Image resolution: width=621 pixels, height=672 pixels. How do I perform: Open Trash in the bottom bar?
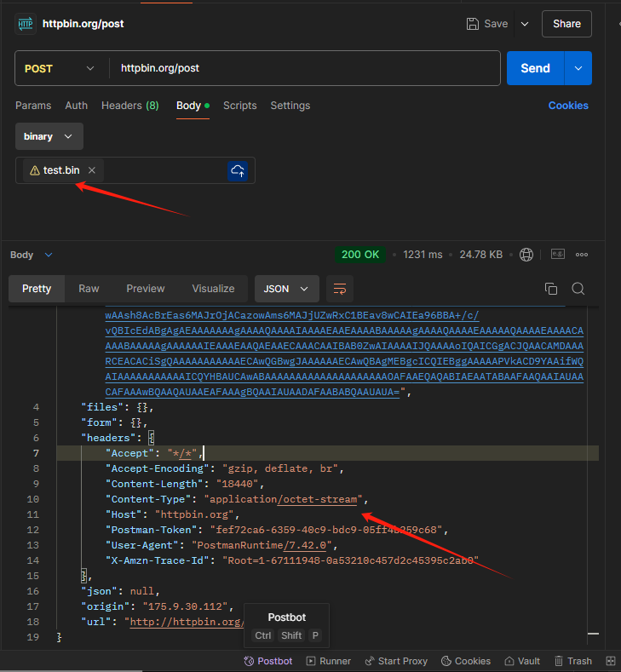click(x=572, y=661)
